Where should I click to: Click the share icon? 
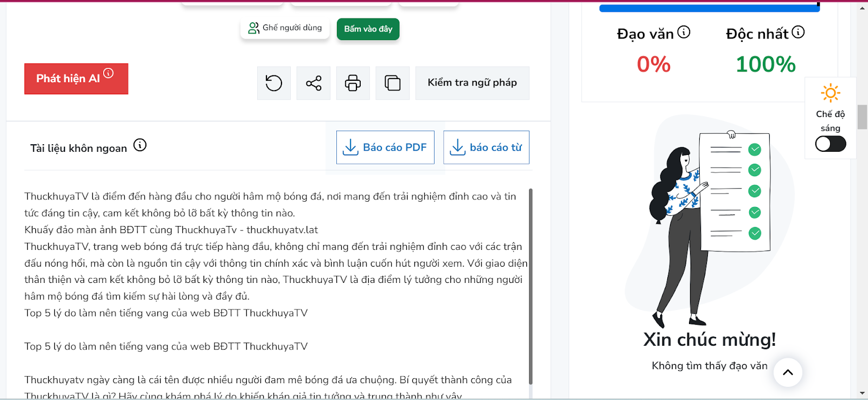click(314, 83)
